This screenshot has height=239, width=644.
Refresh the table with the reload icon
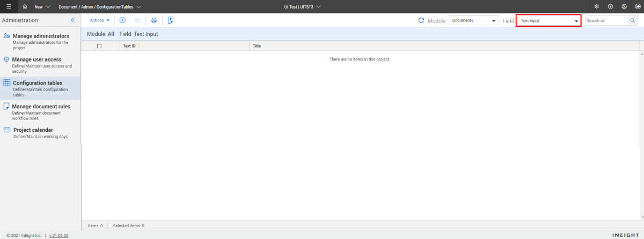click(421, 20)
